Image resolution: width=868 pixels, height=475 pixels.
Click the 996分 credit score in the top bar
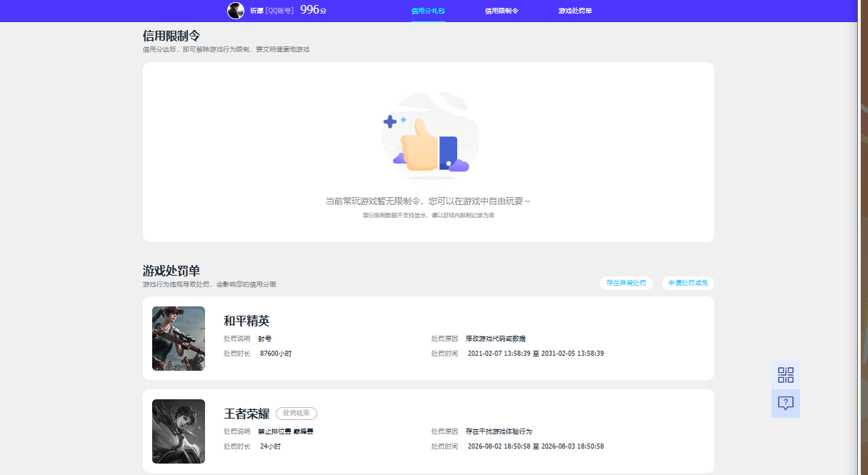coord(314,10)
